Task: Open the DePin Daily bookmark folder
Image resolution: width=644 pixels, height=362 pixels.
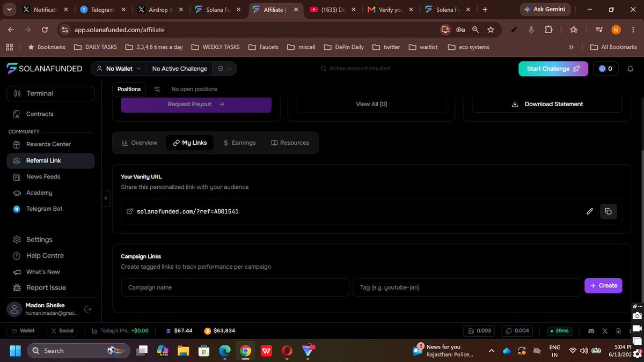Action: tap(344, 47)
